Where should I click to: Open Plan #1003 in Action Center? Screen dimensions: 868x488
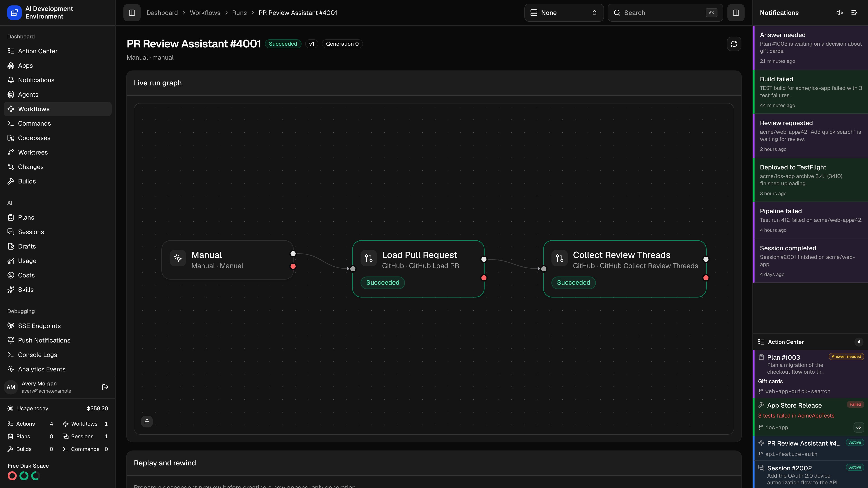click(x=810, y=374)
